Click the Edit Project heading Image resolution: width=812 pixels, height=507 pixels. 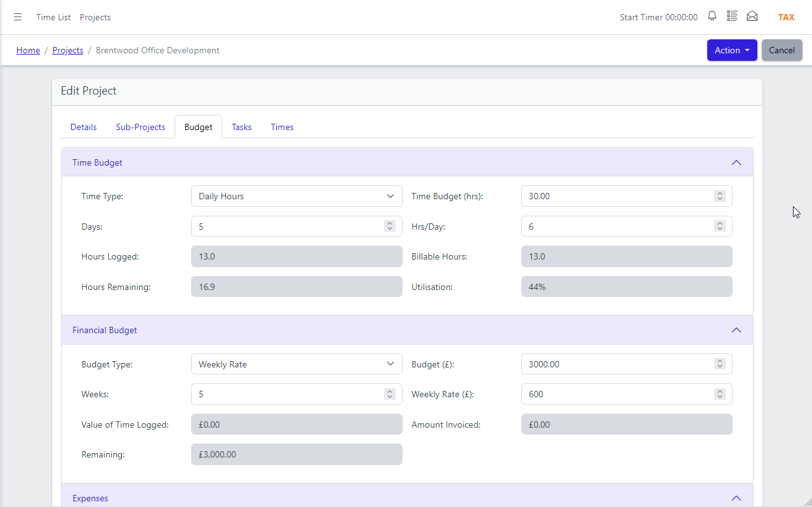click(89, 91)
